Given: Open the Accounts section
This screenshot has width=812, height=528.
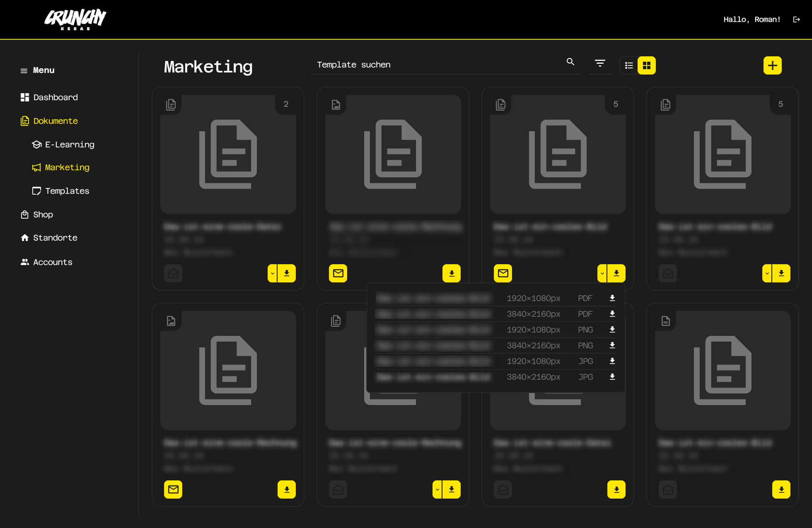Looking at the screenshot, I should coord(52,262).
